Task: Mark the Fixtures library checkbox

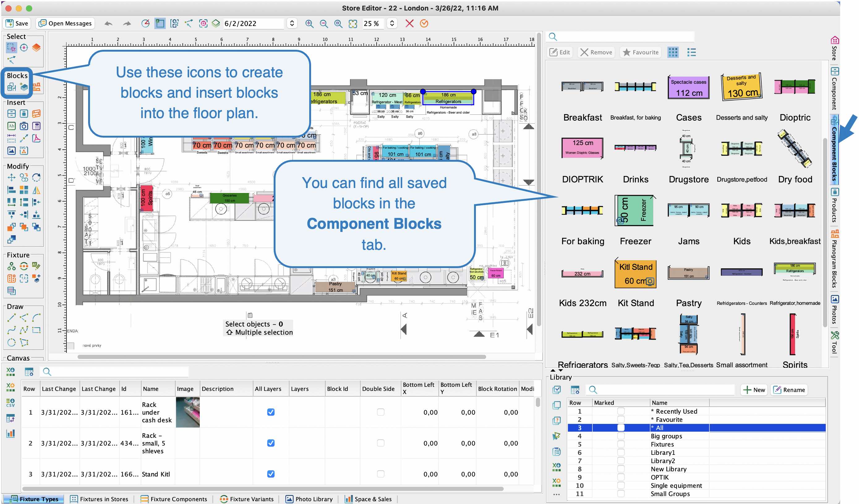Action: click(x=621, y=444)
